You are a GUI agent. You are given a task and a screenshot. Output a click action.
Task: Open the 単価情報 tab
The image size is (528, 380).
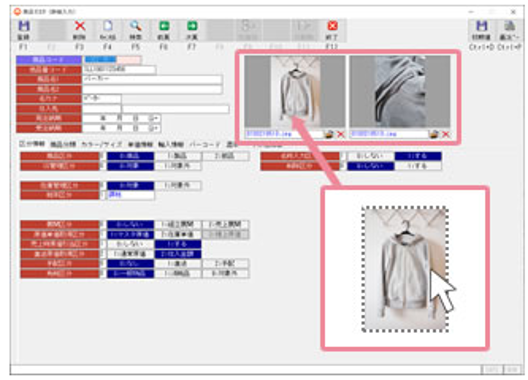pos(140,145)
